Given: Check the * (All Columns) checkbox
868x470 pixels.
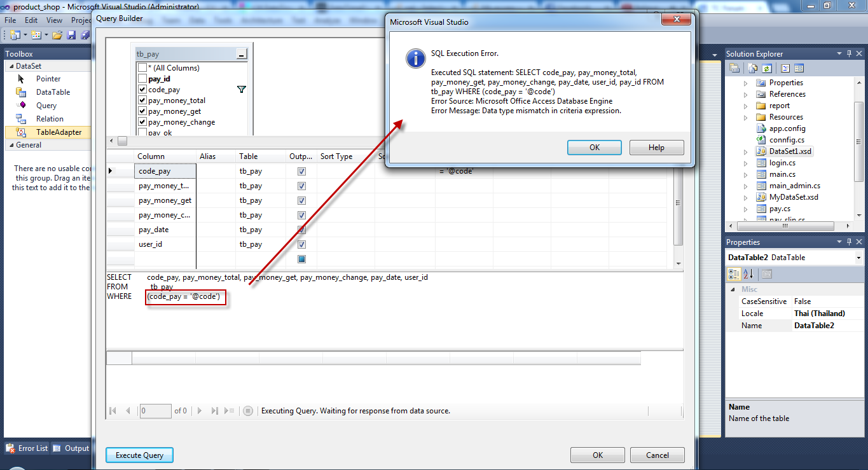Looking at the screenshot, I should [142, 68].
